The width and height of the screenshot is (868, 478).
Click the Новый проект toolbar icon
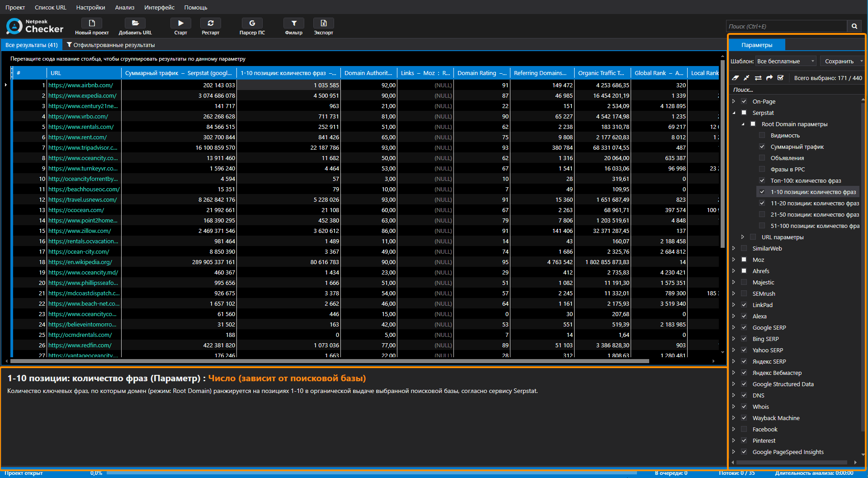(92, 23)
